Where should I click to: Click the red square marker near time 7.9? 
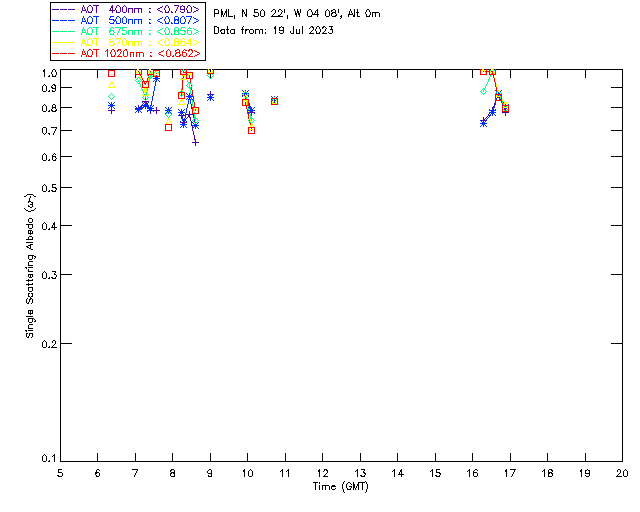pos(168,127)
